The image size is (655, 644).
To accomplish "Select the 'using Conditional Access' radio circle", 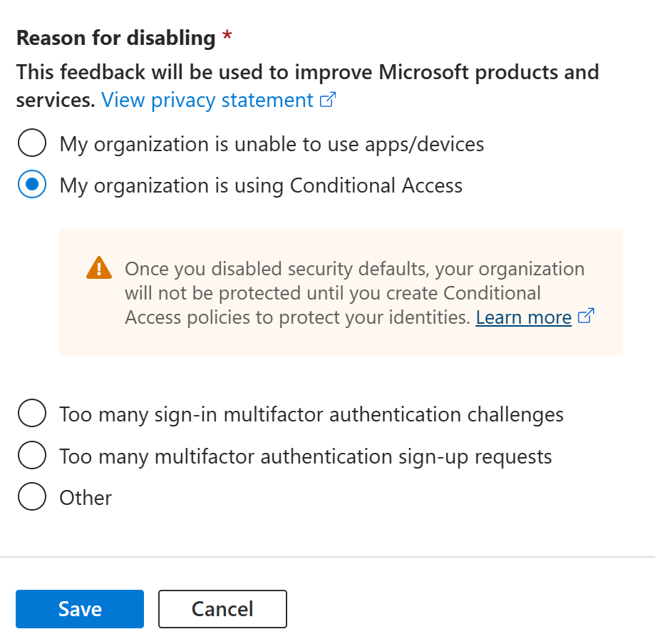I will [x=32, y=185].
